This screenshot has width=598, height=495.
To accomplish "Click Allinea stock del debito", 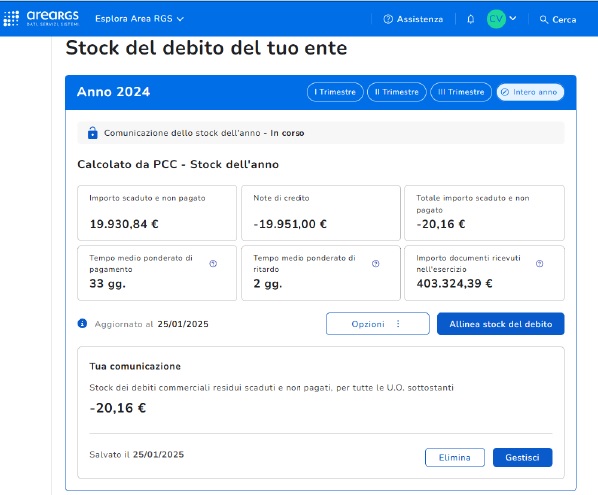I will click(501, 324).
